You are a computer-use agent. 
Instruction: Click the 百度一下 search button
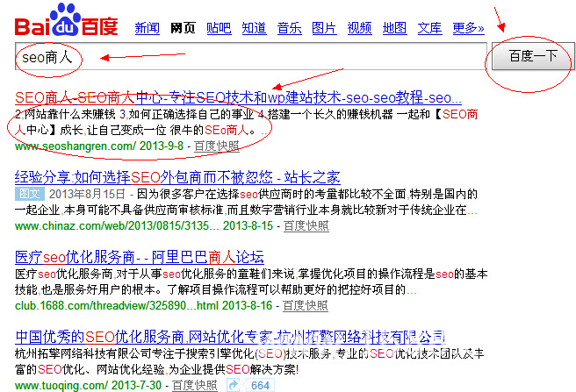click(x=533, y=56)
